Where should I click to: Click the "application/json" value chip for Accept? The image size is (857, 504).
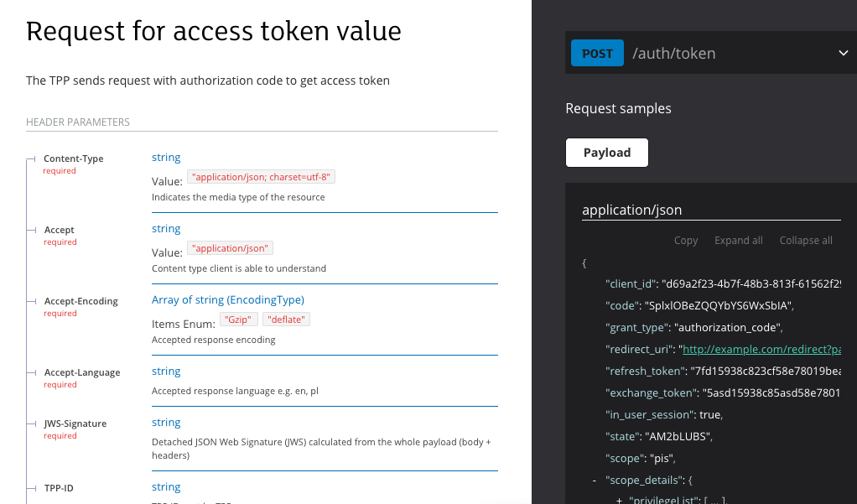pos(230,247)
